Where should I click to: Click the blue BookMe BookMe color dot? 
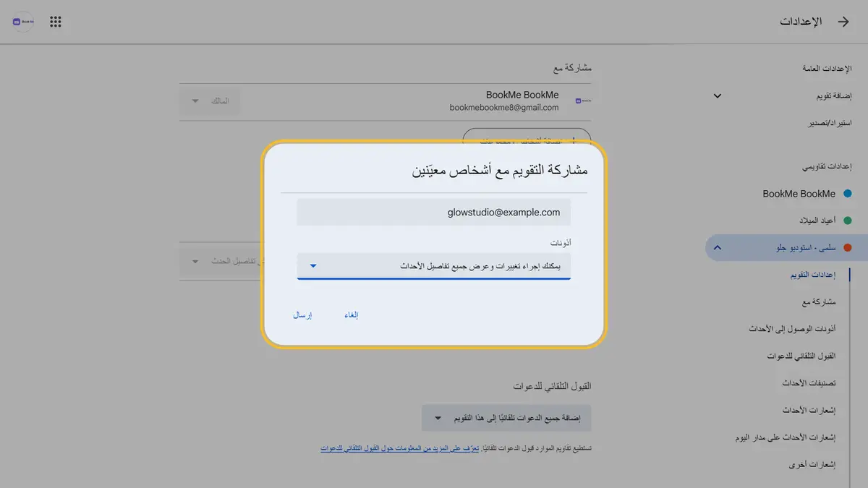pos(848,194)
